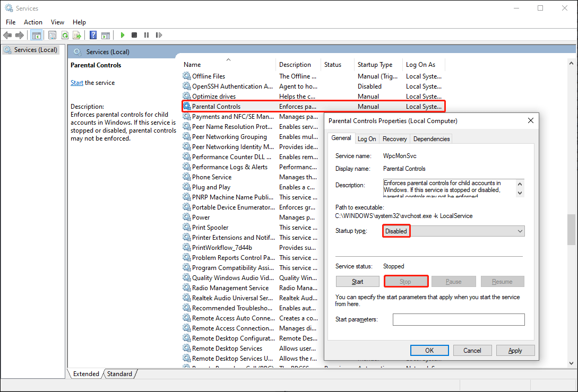Viewport: 578px width, 392px height.
Task: Select Services (Local) in the console tree
Action: coord(31,50)
